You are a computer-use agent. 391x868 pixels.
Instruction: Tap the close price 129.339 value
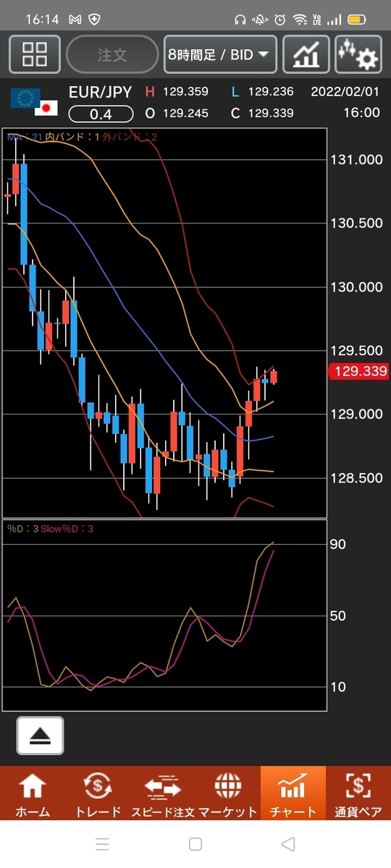(271, 113)
